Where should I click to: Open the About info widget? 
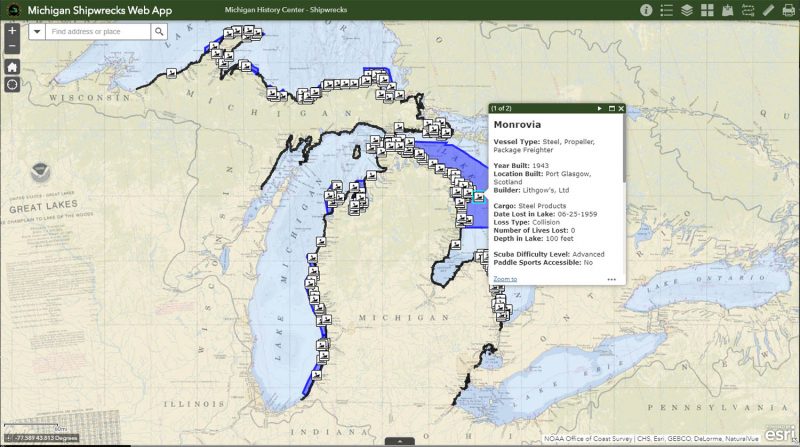646,10
